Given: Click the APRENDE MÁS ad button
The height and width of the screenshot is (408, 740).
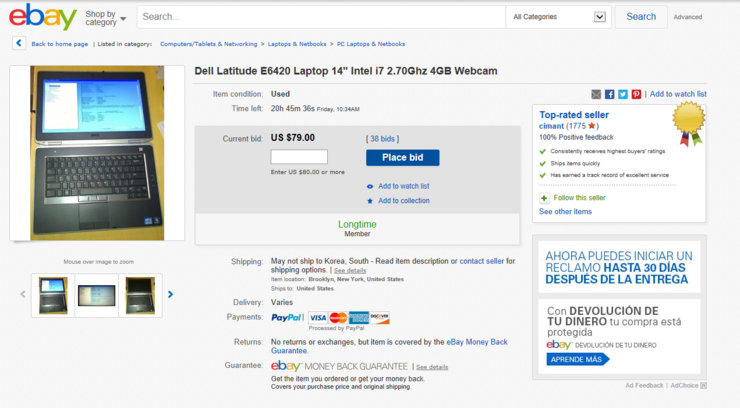Looking at the screenshot, I should pos(577,359).
